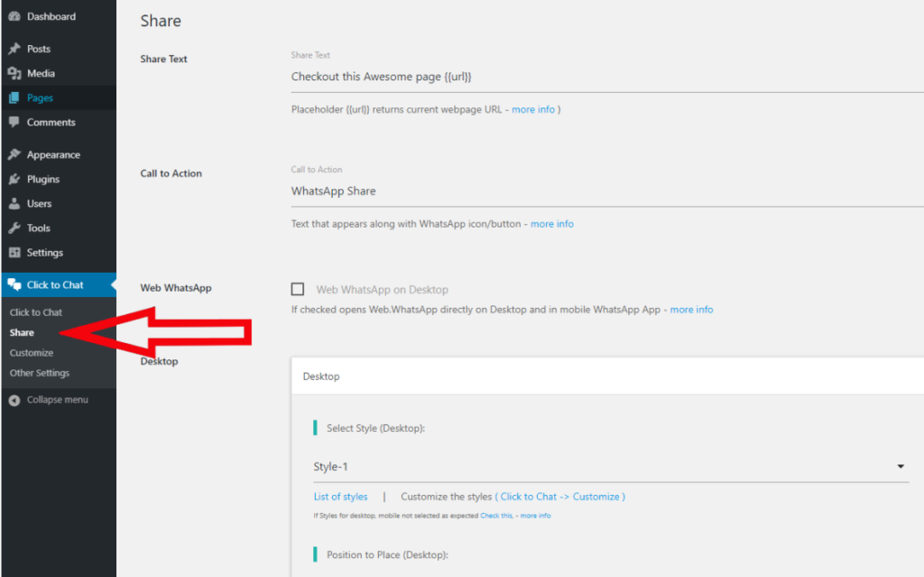This screenshot has height=577, width=924.
Task: Click the Pages icon in sidebar
Action: 14,98
